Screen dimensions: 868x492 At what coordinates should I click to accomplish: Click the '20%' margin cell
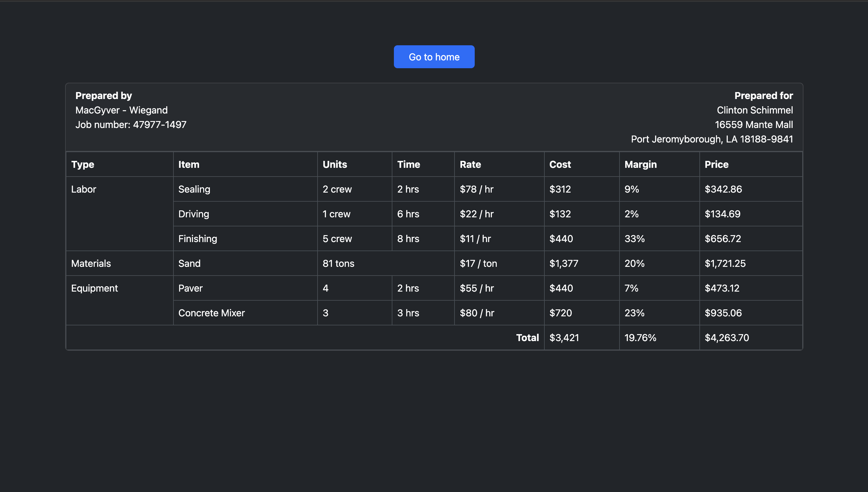(x=659, y=263)
